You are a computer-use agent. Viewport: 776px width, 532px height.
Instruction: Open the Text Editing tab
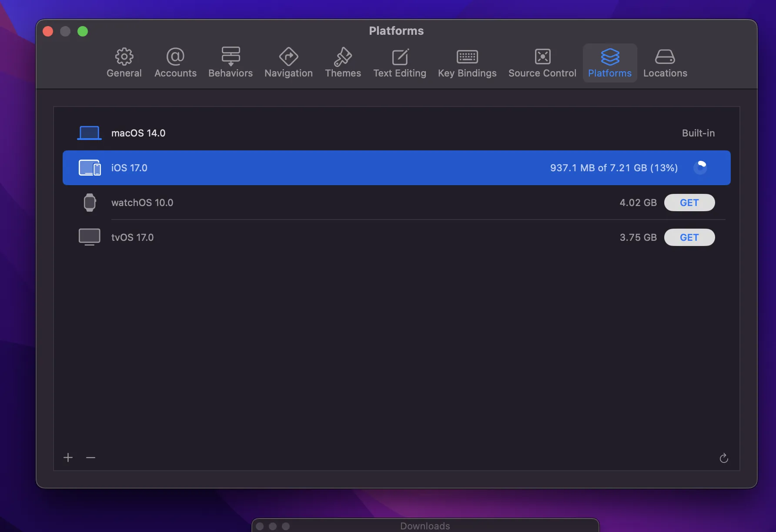pyautogui.click(x=400, y=63)
